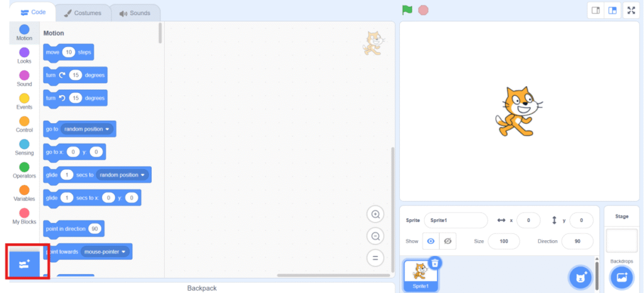The height and width of the screenshot is (293, 644).
Task: Click the Sprite name input field
Action: (x=455, y=221)
